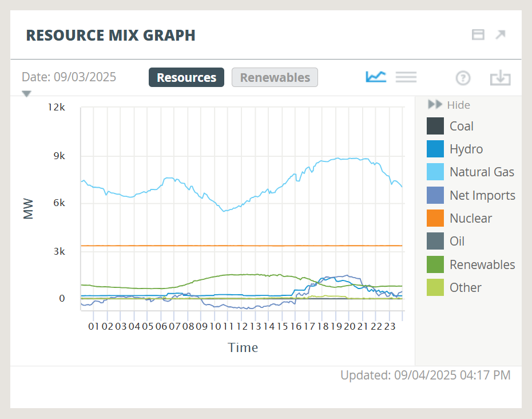
Task: Toggle the Hydro series swatch
Action: point(435,149)
